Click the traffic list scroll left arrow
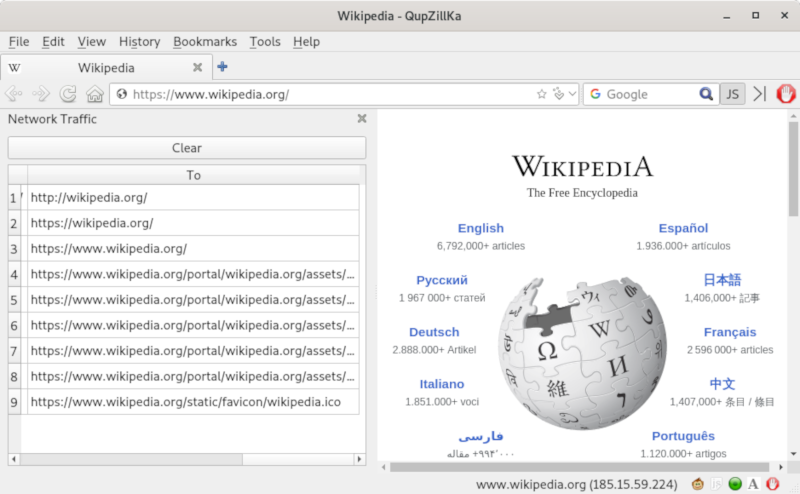Image resolution: width=800 pixels, height=494 pixels. click(x=14, y=459)
